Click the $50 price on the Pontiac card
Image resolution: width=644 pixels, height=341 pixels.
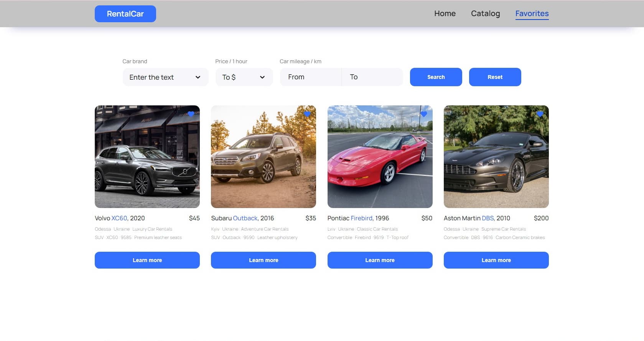coord(427,218)
